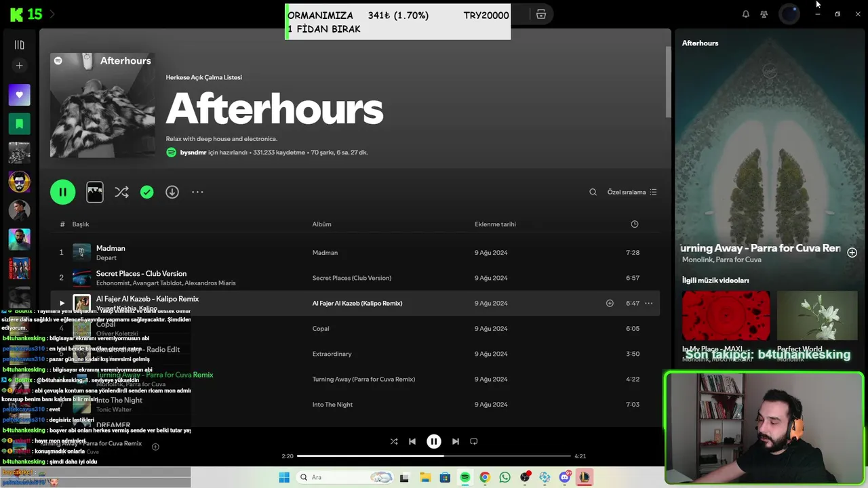Sort by Başlık column header
868x488 pixels.
point(81,224)
